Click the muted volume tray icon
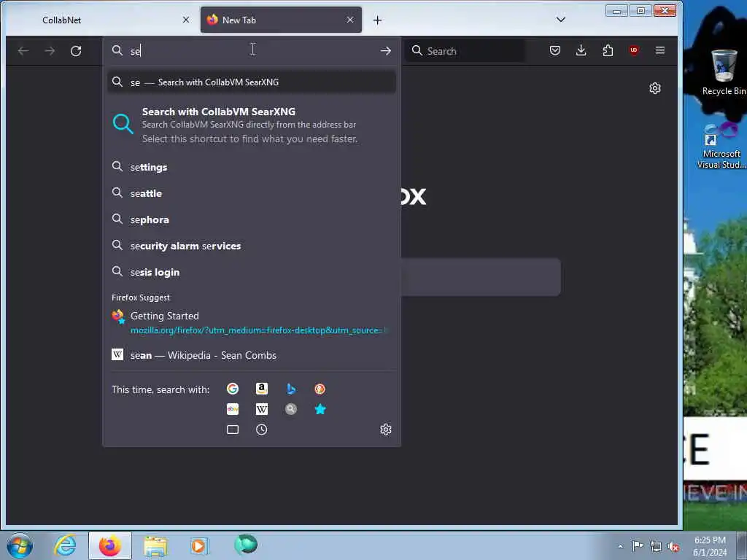Screen dimensions: 747x560 [x=673, y=546]
